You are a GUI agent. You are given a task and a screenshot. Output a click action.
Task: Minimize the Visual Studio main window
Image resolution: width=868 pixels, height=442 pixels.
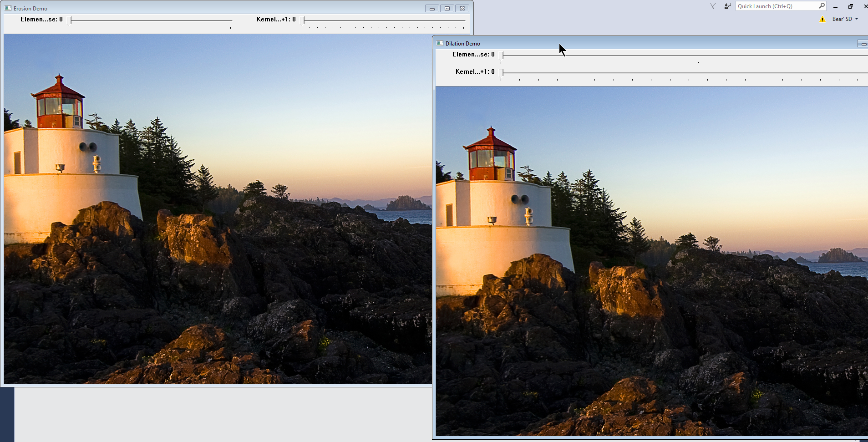(x=835, y=6)
